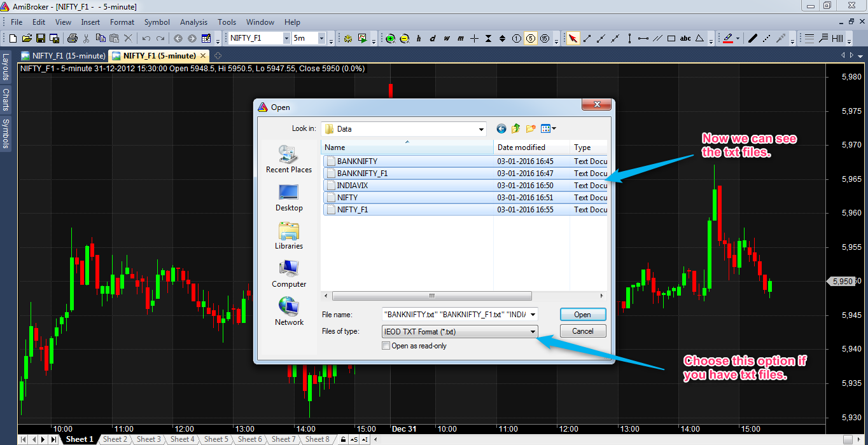Sort files by Name column header
The height and width of the screenshot is (445, 868).
coord(407,147)
